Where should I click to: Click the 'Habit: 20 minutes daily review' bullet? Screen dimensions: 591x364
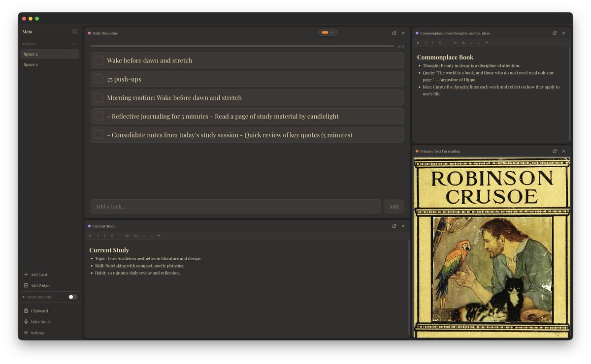pyautogui.click(x=137, y=273)
